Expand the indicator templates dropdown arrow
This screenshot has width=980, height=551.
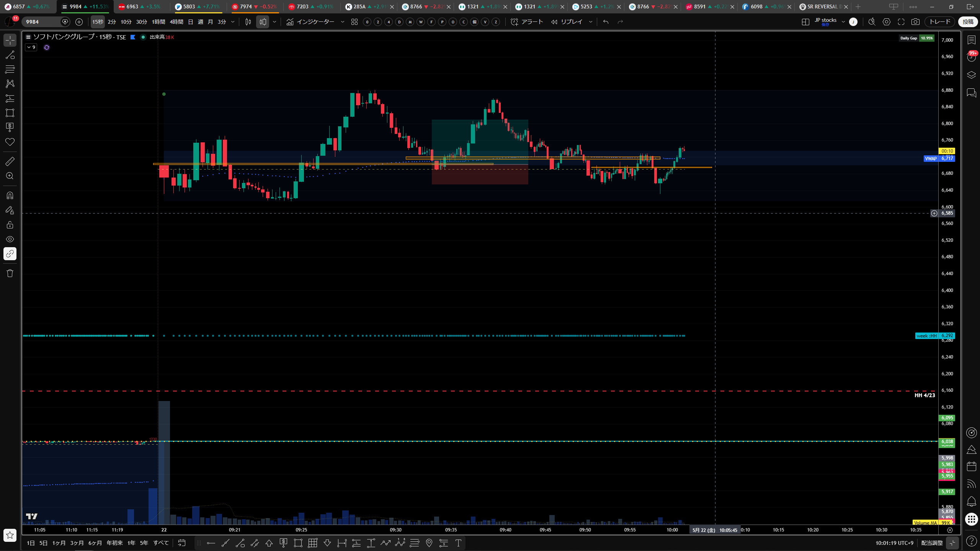click(x=343, y=22)
